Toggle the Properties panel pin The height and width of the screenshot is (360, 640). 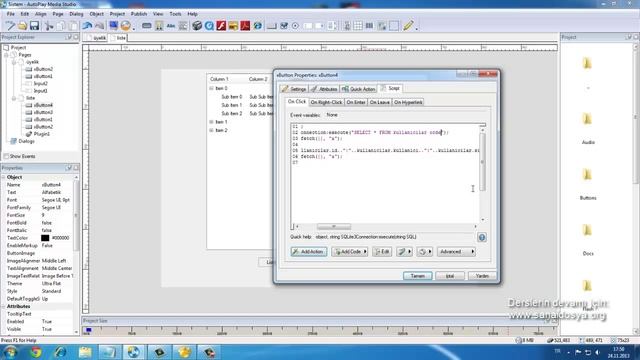69,168
